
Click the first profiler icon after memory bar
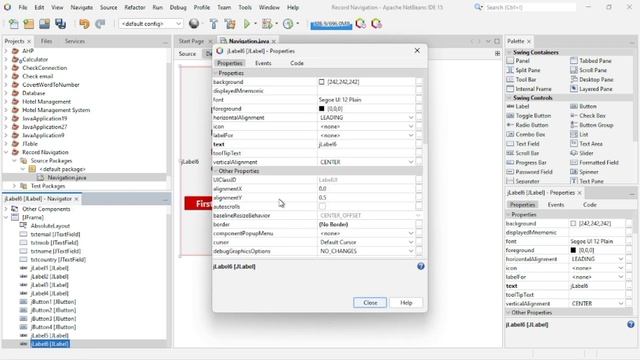(360, 24)
